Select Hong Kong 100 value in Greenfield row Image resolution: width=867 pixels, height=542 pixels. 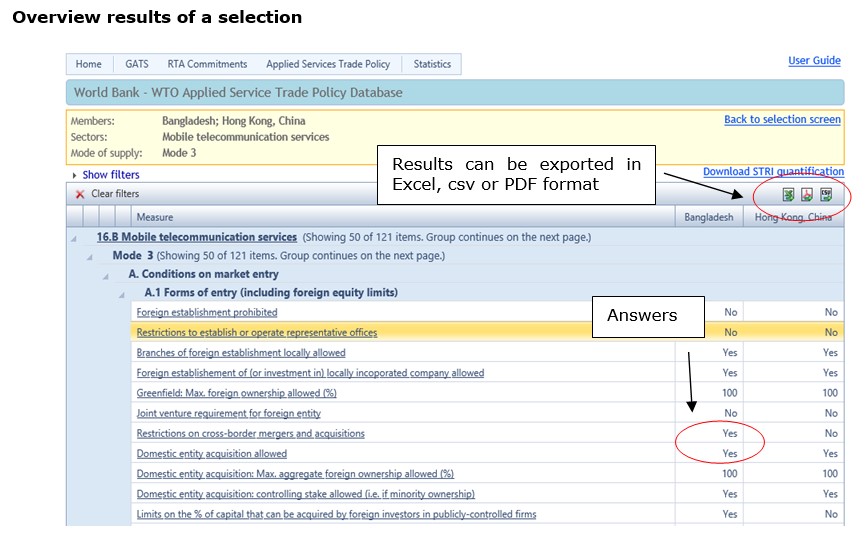point(829,393)
